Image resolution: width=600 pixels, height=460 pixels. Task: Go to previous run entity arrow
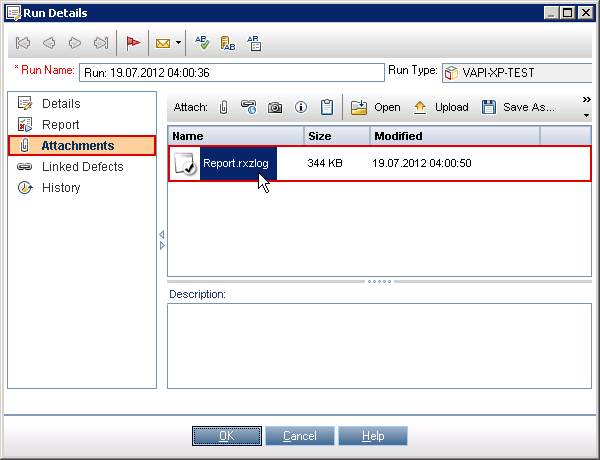click(49, 43)
